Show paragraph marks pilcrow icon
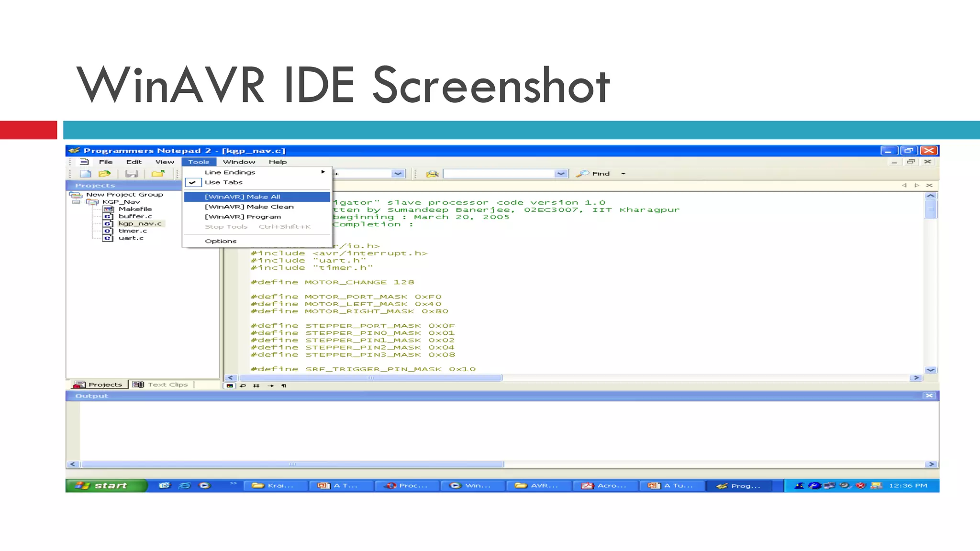This screenshot has width=980, height=551. [284, 386]
